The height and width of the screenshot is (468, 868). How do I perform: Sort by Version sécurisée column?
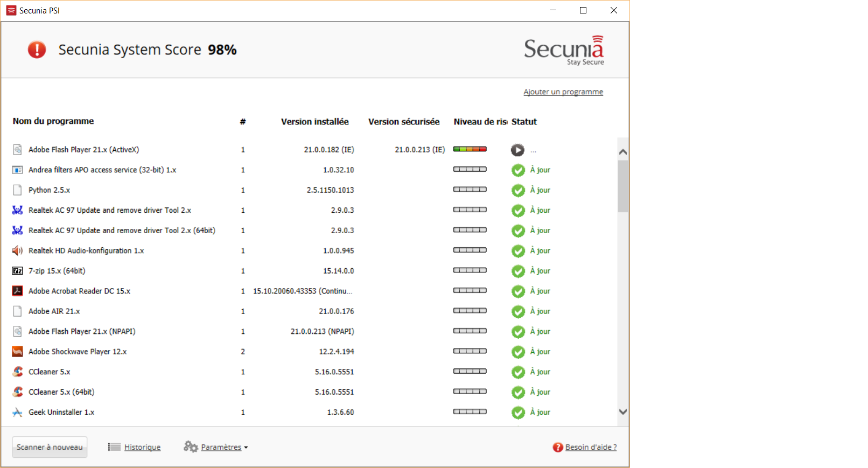point(404,122)
